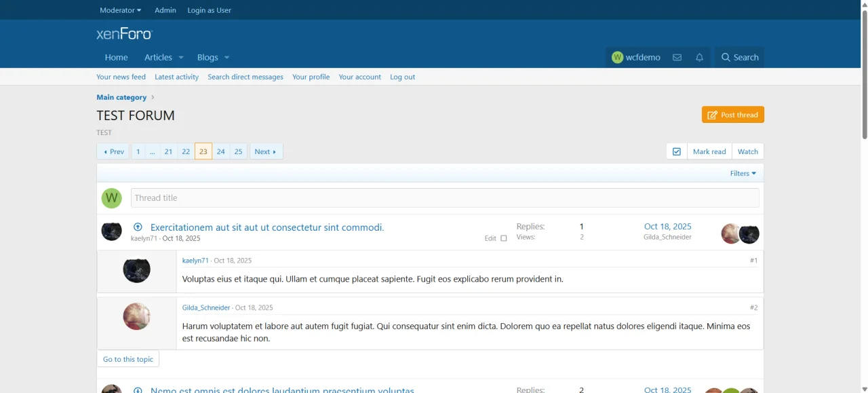
Task: Open the direct messages envelope icon
Action: coord(677,58)
